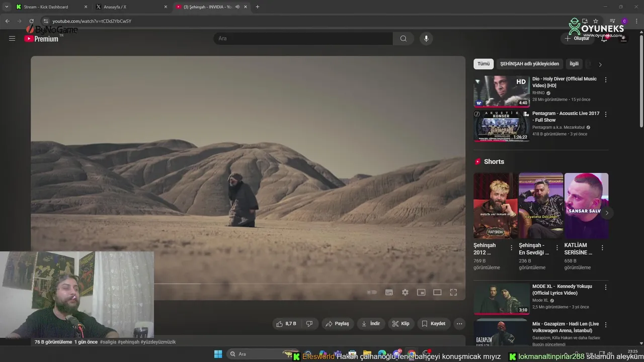This screenshot has height=362, width=644.
Task: Open options for Şehinşah - En Sevdiği short
Action: click(557, 248)
